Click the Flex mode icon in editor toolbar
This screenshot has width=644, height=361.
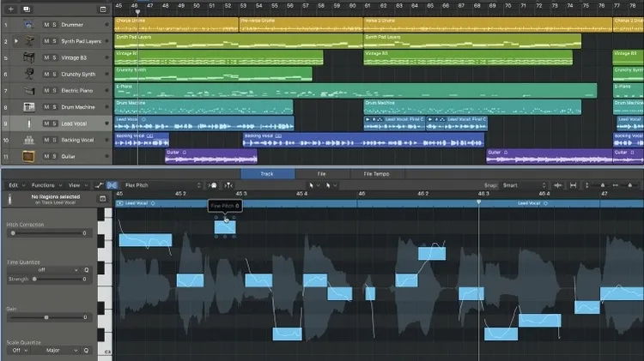point(112,185)
